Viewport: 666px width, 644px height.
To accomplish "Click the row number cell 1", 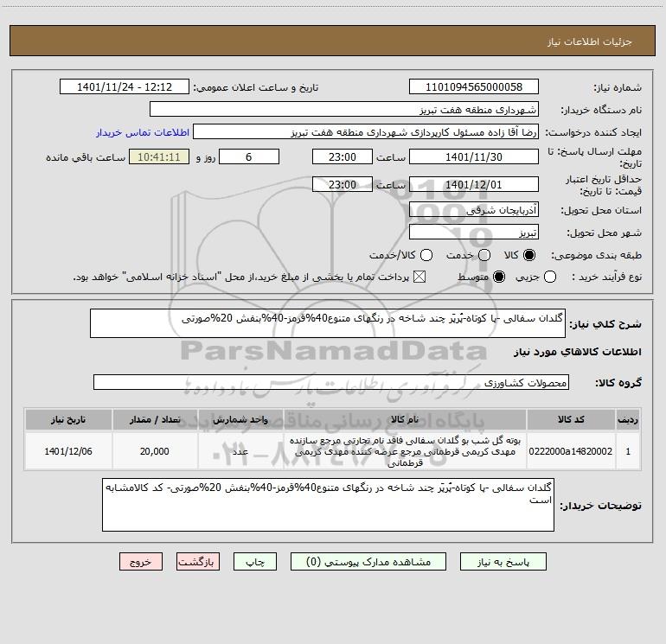I will pos(628,451).
